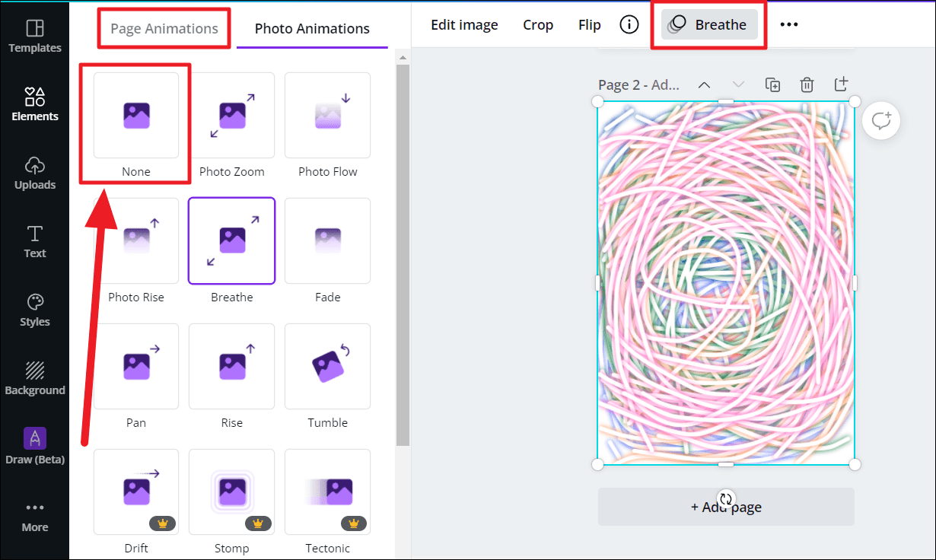The width and height of the screenshot is (936, 560).
Task: Select the None animation option
Action: coord(136,116)
